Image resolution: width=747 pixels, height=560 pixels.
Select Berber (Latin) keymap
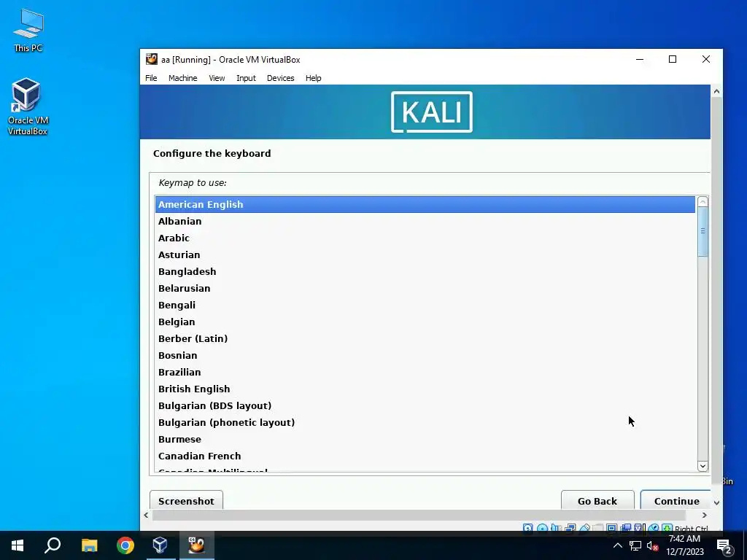[x=425, y=338]
